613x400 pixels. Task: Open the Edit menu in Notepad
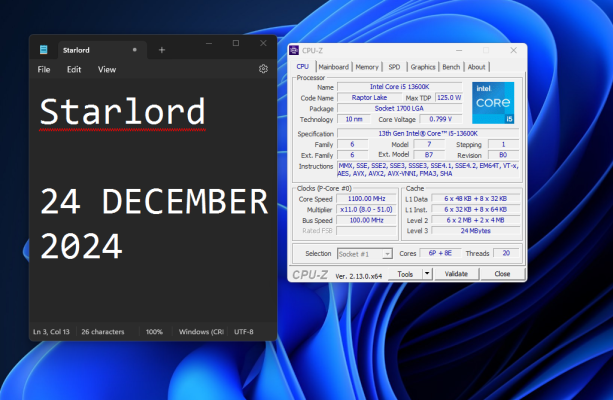pyautogui.click(x=74, y=70)
